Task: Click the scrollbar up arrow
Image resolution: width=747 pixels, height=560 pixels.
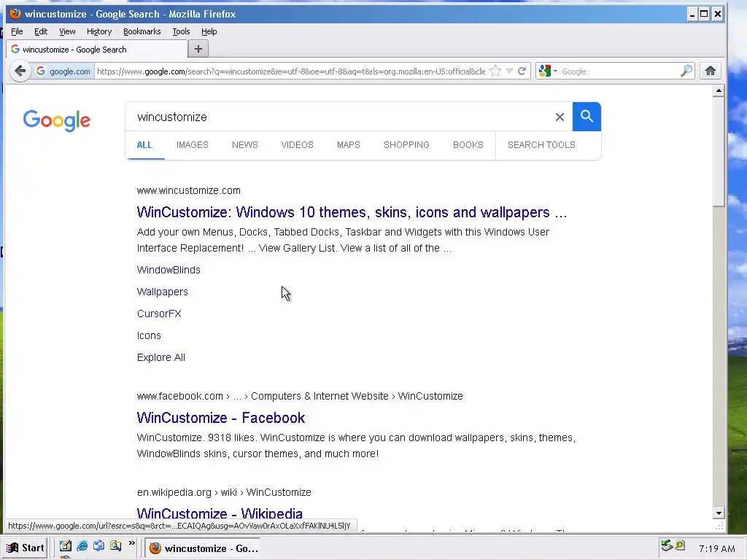Action: coord(719,90)
